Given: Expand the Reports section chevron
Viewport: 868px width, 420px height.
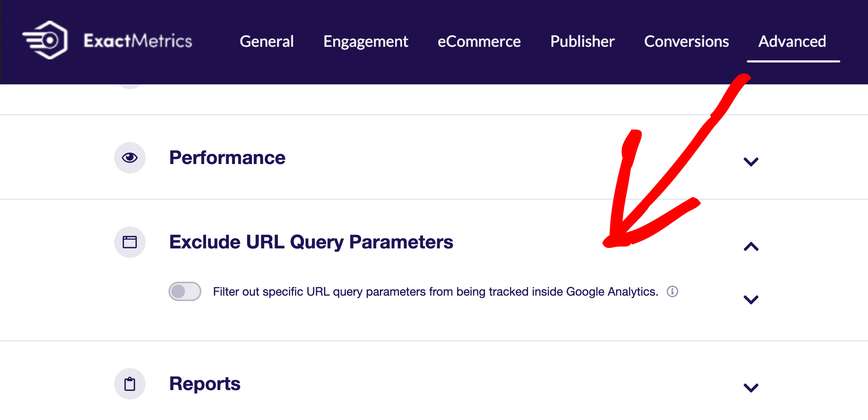Looking at the screenshot, I should [751, 388].
